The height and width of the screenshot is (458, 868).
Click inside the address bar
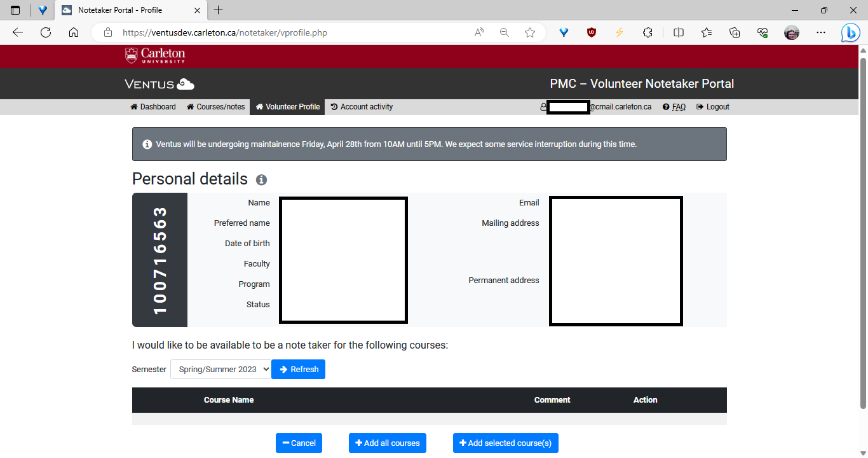point(286,32)
